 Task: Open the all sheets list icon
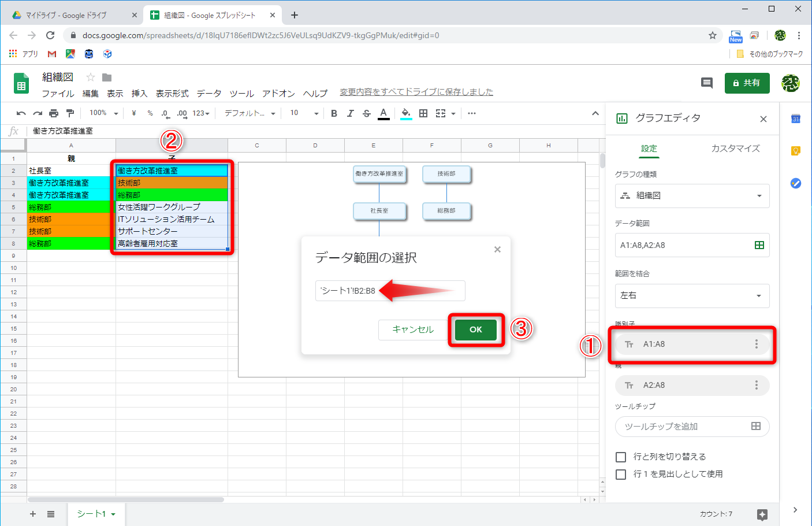pyautogui.click(x=51, y=514)
